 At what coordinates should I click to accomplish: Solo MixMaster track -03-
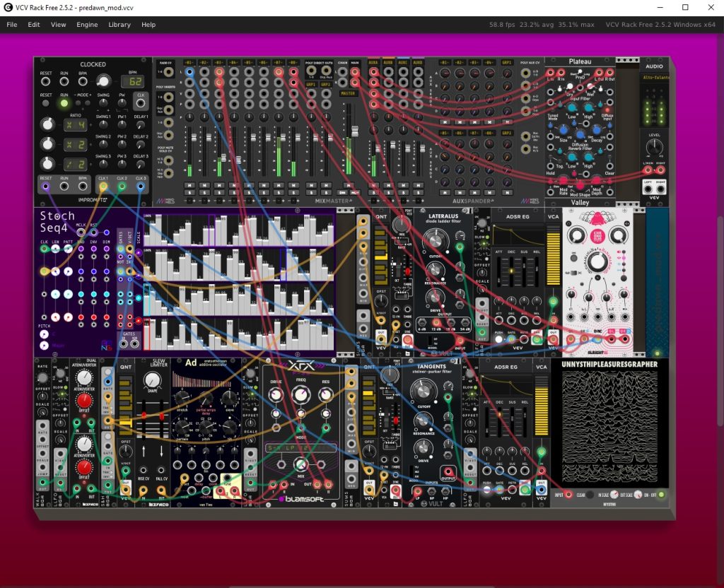219,193
